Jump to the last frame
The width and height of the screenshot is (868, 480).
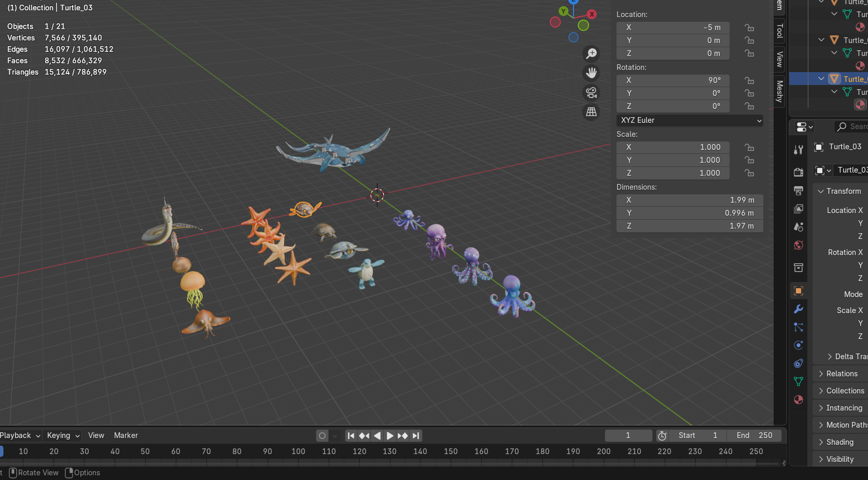[x=415, y=435]
